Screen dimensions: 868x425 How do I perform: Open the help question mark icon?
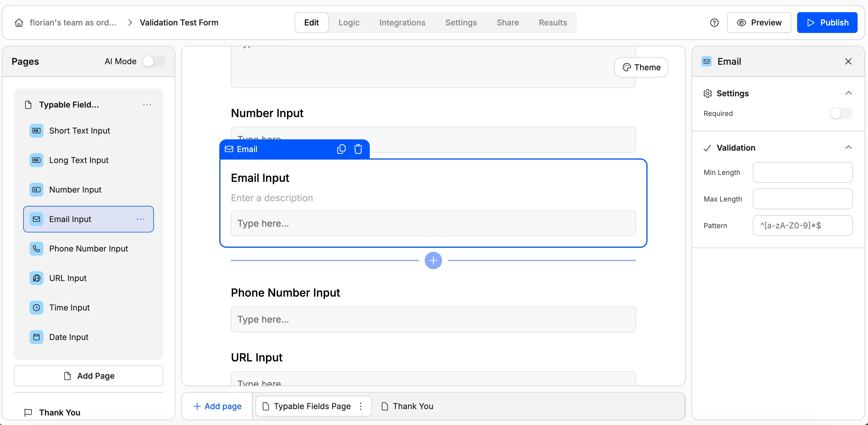point(714,23)
